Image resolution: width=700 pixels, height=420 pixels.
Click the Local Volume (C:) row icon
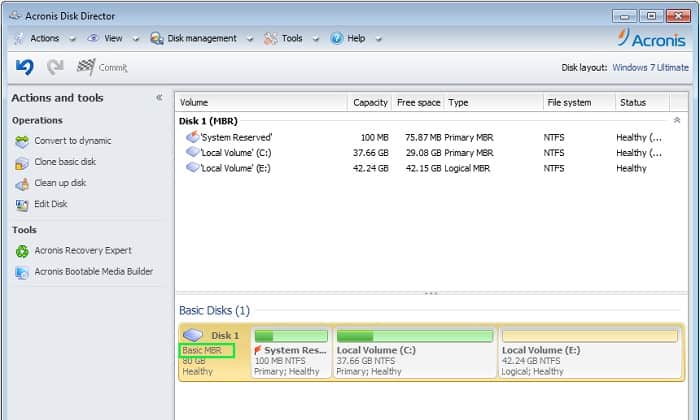tap(192, 152)
